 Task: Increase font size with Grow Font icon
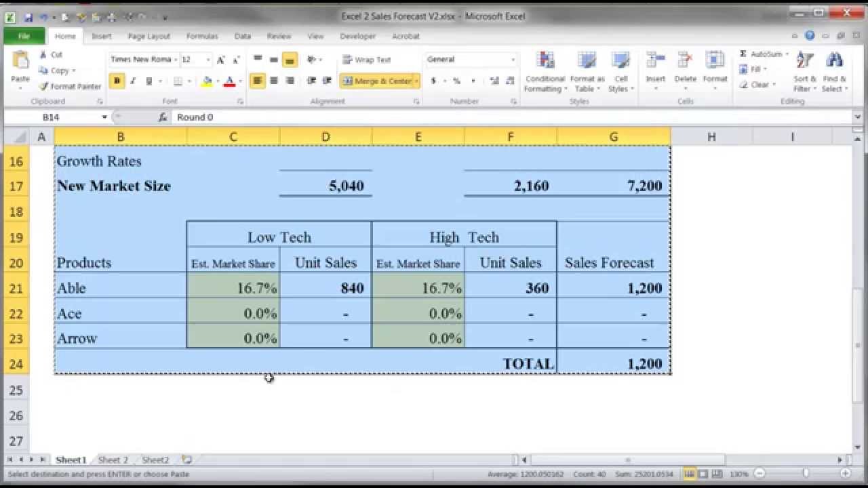tap(220, 60)
